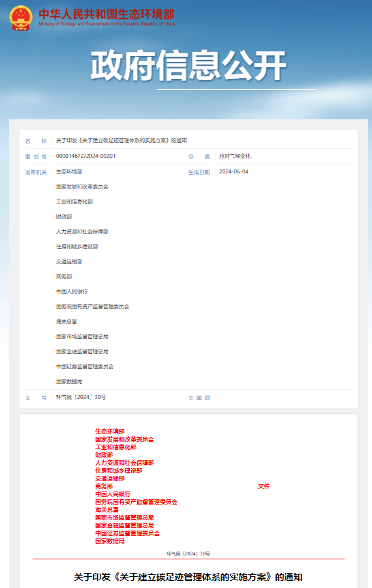
Task: Click the red 生态环境部 header text
Action: click(x=110, y=432)
